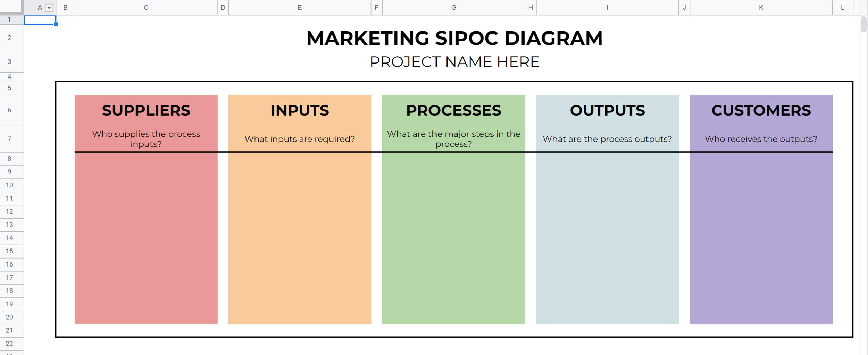Select the column E header

[x=300, y=8]
